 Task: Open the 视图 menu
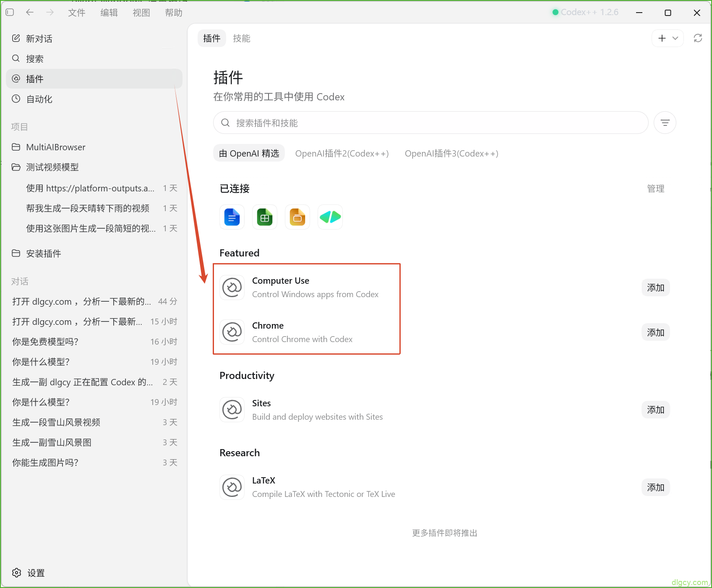(x=141, y=13)
